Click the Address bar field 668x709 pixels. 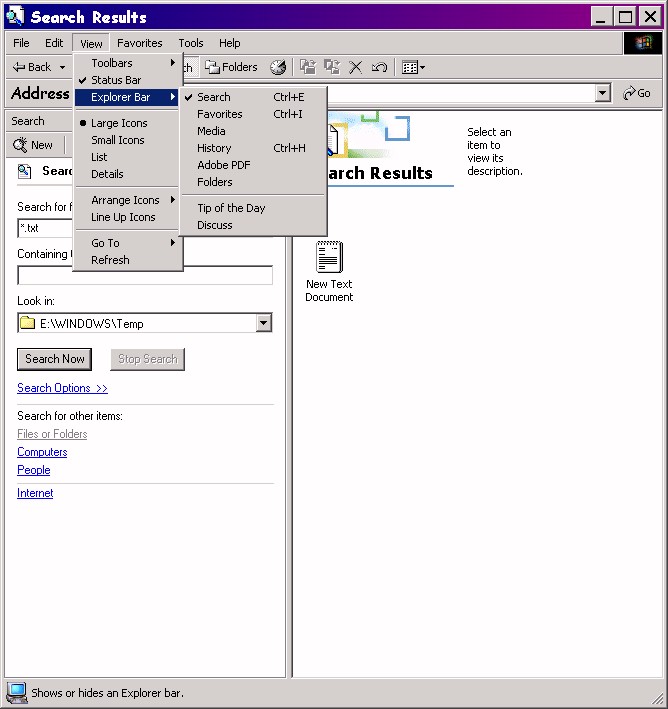461,93
